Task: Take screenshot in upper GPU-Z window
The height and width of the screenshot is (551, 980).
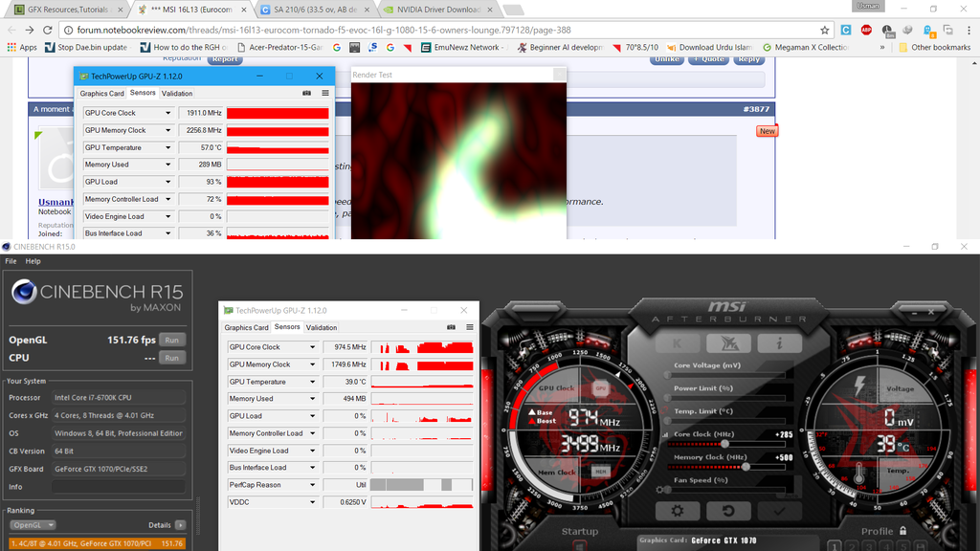Action: click(307, 93)
